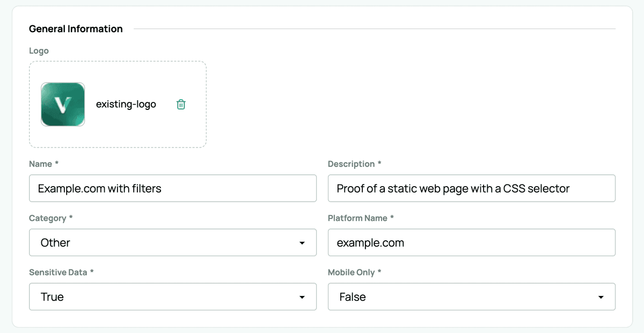Click the Sensitive Data caret arrow

(302, 298)
